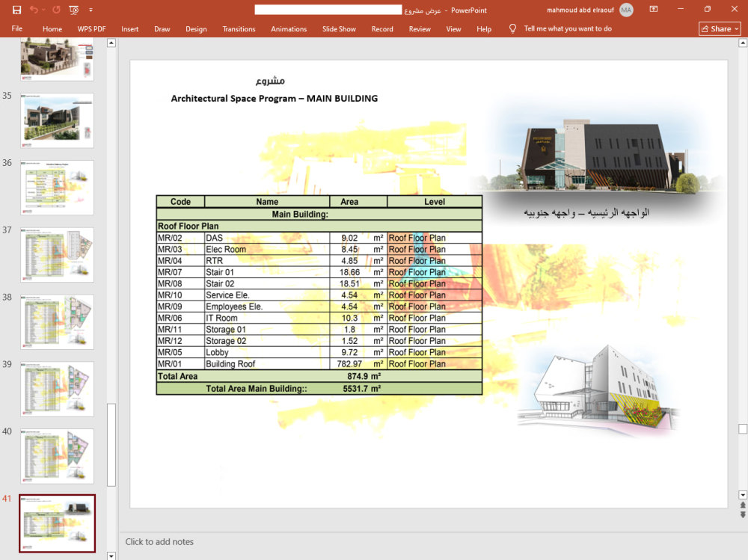This screenshot has height=560, width=748.
Task: Click the Redo/Repeat icon
Action: [56, 10]
